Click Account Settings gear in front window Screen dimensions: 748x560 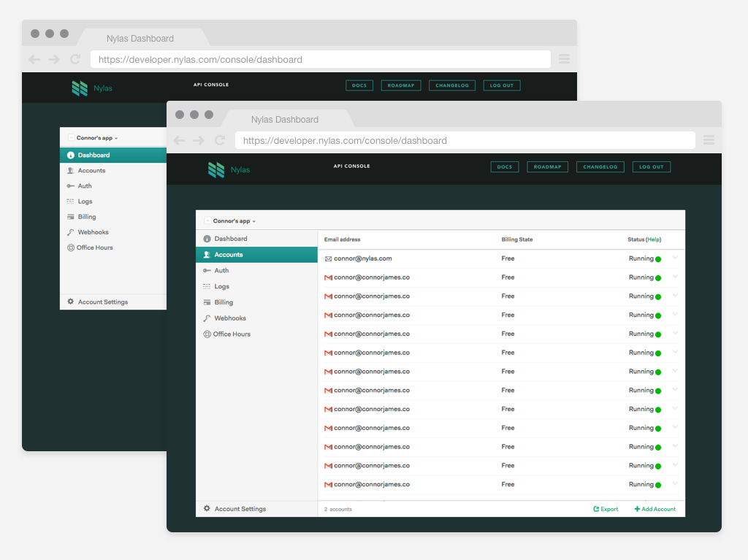(x=207, y=508)
